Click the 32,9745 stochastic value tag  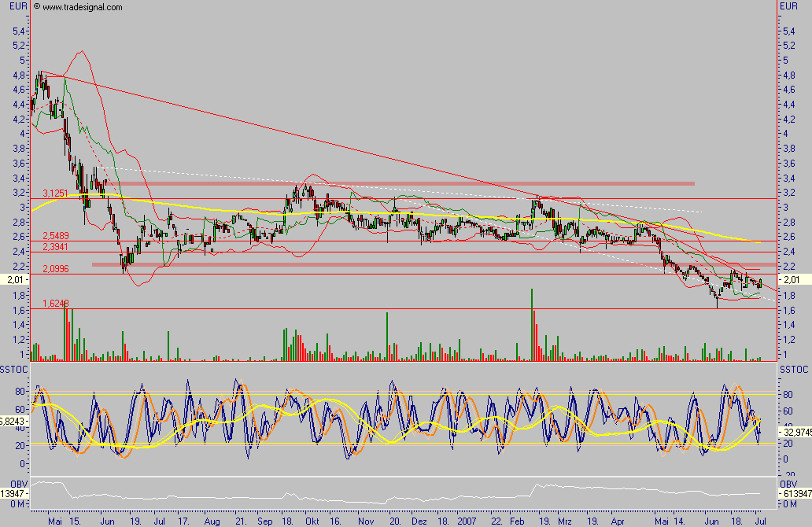(798, 433)
